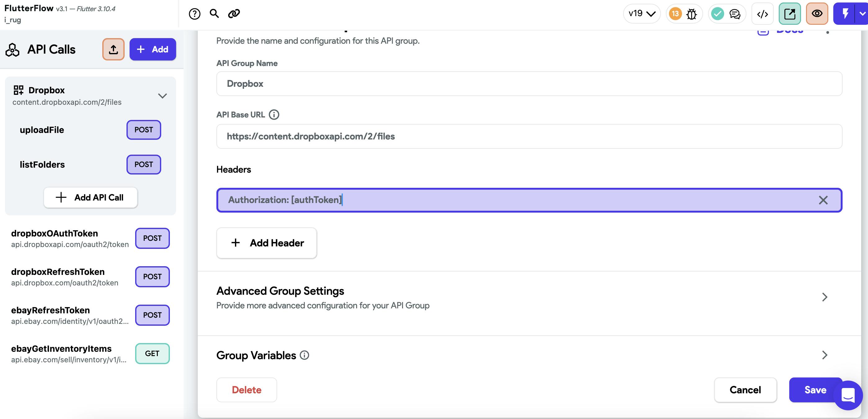
Task: Click the green checkmark status icon
Action: [717, 14]
